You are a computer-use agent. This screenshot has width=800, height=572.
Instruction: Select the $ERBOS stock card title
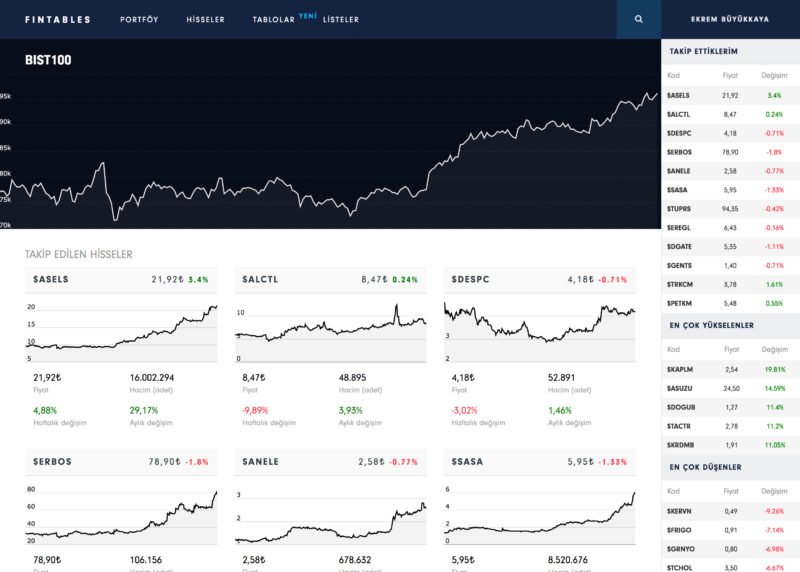click(x=52, y=462)
